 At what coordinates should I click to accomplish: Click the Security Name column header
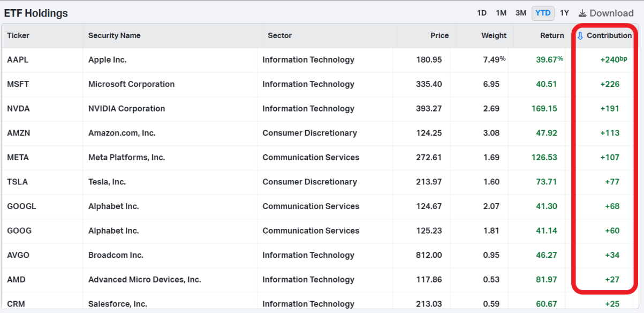(115, 35)
